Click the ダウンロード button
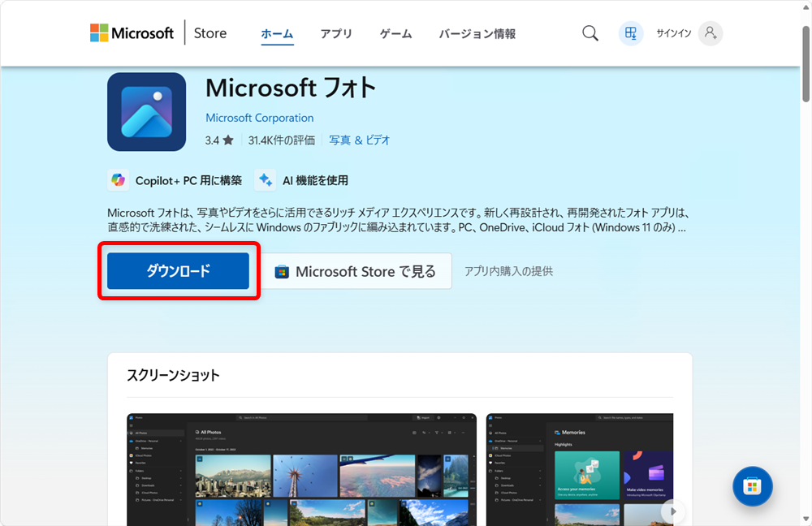Image resolution: width=812 pixels, height=526 pixels. pos(178,271)
